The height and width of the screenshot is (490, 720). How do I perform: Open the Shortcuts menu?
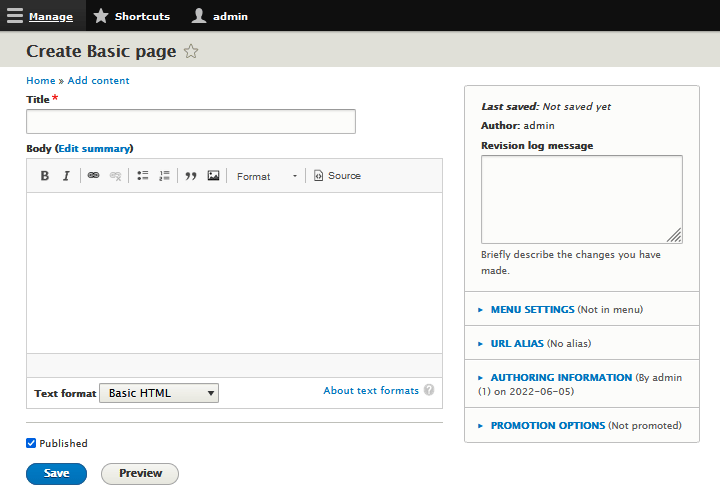132,16
